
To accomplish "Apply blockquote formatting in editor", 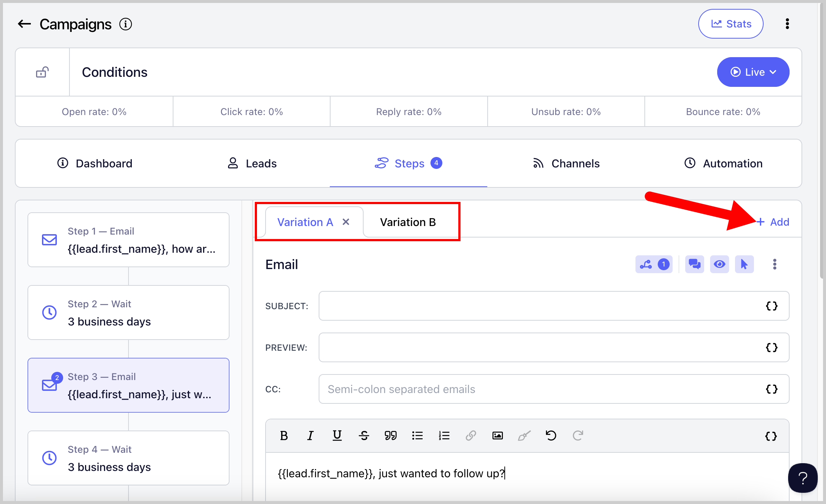I will tap(390, 436).
